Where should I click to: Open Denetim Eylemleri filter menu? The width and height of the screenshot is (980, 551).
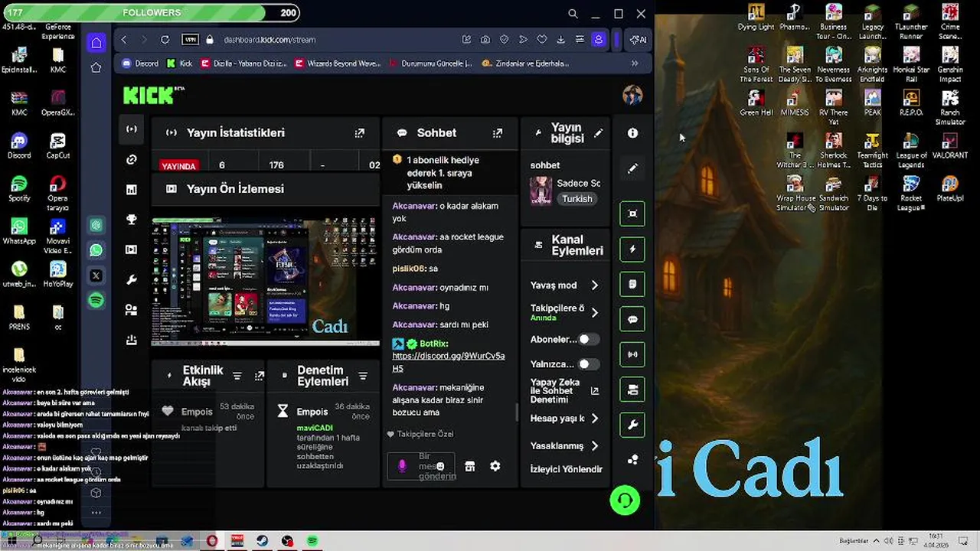(363, 376)
